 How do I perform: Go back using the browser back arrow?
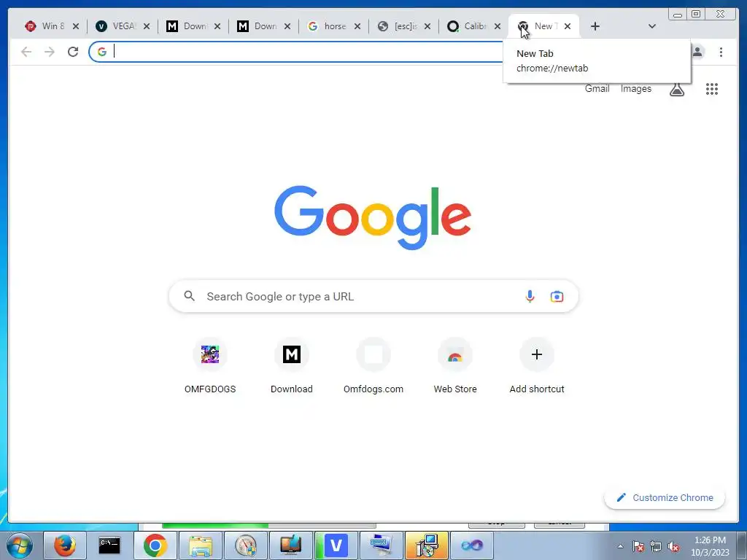(x=26, y=52)
